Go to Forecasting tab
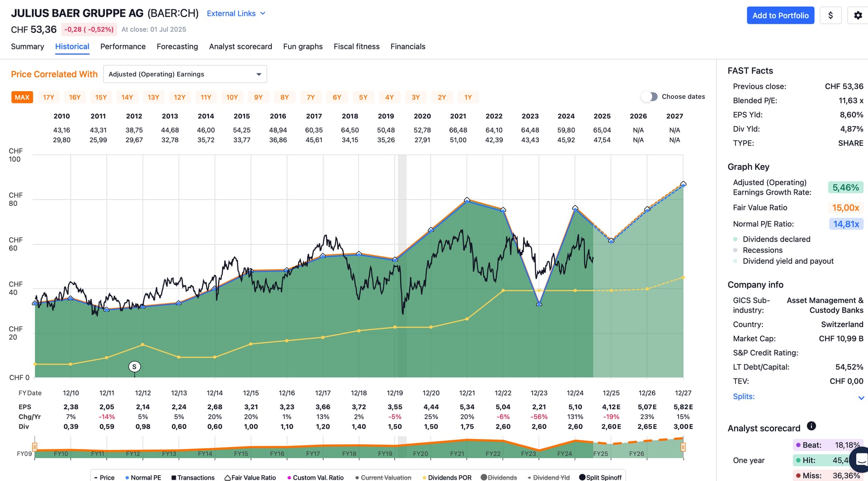 click(x=177, y=47)
